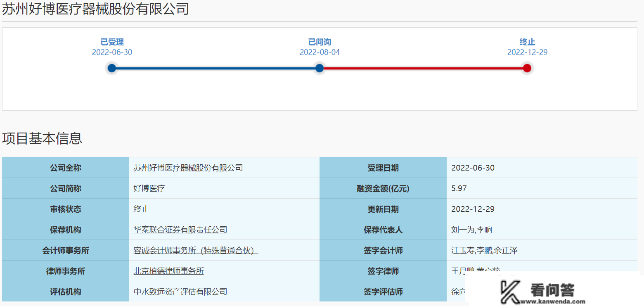Click the 项目基本信息 section heading
Viewport: 644px width, 306px height.
click(42, 138)
